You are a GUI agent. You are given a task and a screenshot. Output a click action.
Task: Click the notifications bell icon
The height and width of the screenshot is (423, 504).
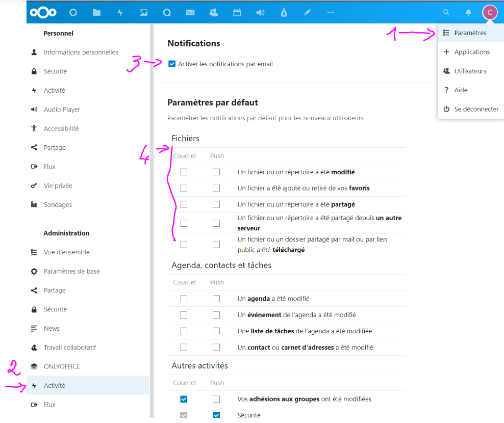(x=468, y=13)
